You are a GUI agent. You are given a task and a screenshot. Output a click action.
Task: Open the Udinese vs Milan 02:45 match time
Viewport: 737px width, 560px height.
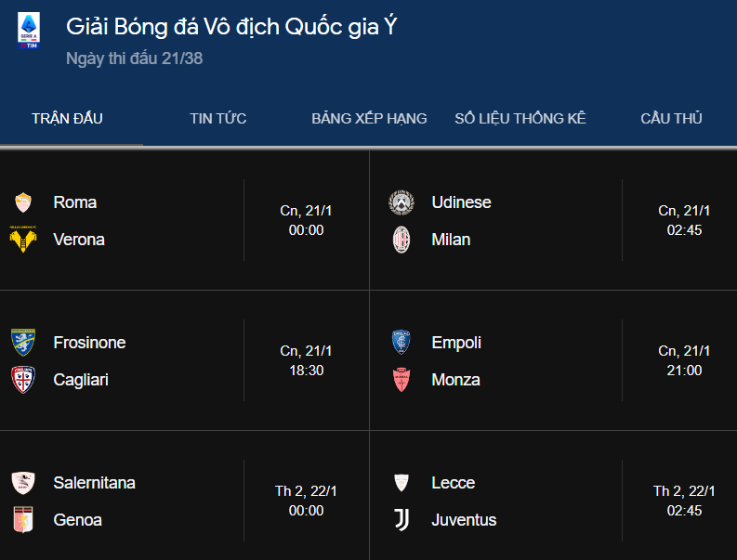click(684, 230)
